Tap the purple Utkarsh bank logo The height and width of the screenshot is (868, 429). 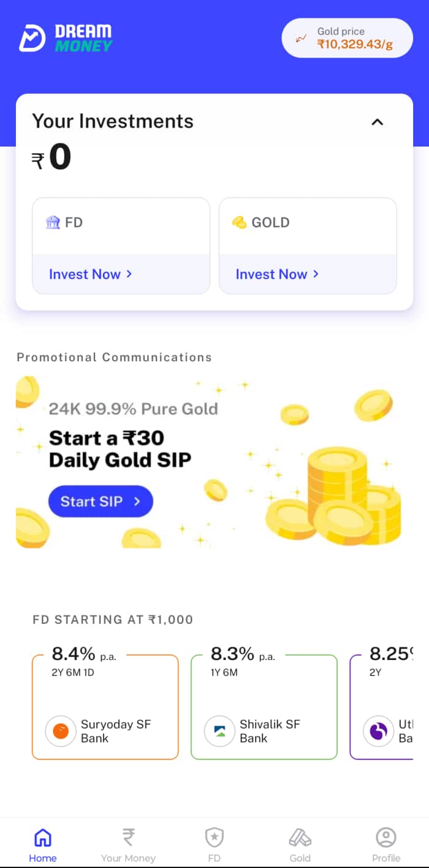pyautogui.click(x=378, y=731)
